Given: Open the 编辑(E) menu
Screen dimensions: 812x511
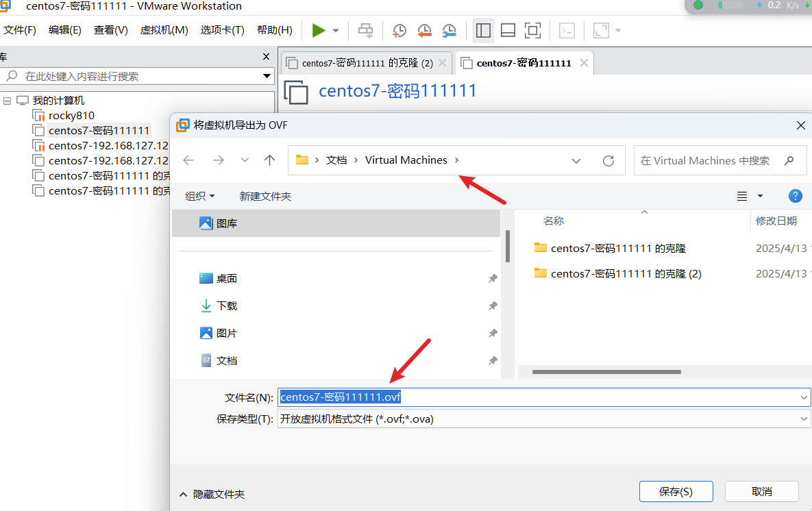Looking at the screenshot, I should point(64,30).
